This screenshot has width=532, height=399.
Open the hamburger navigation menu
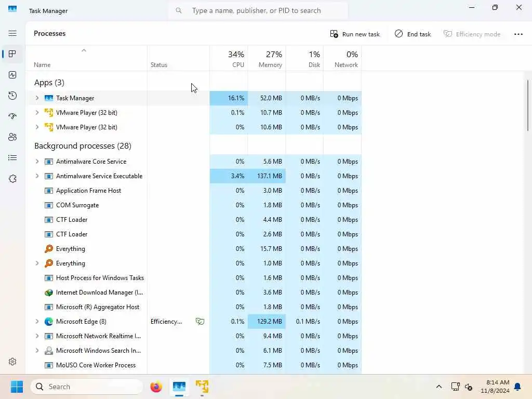(x=12, y=33)
